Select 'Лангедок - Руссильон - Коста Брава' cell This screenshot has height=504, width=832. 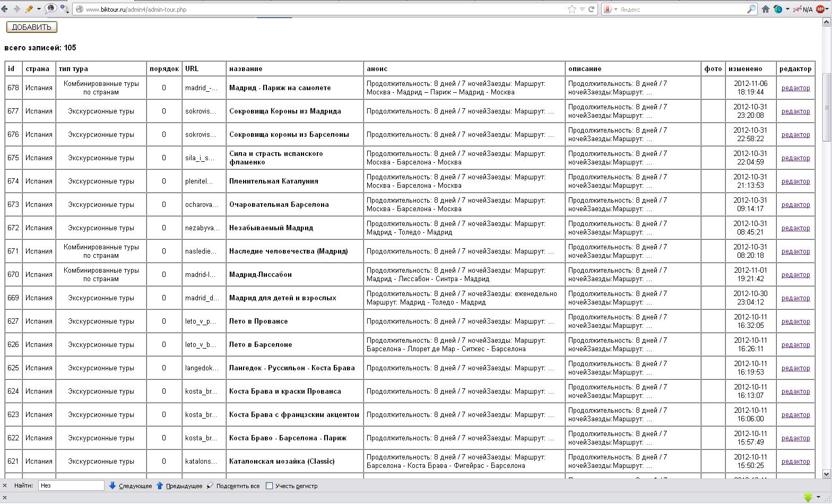tap(294, 368)
